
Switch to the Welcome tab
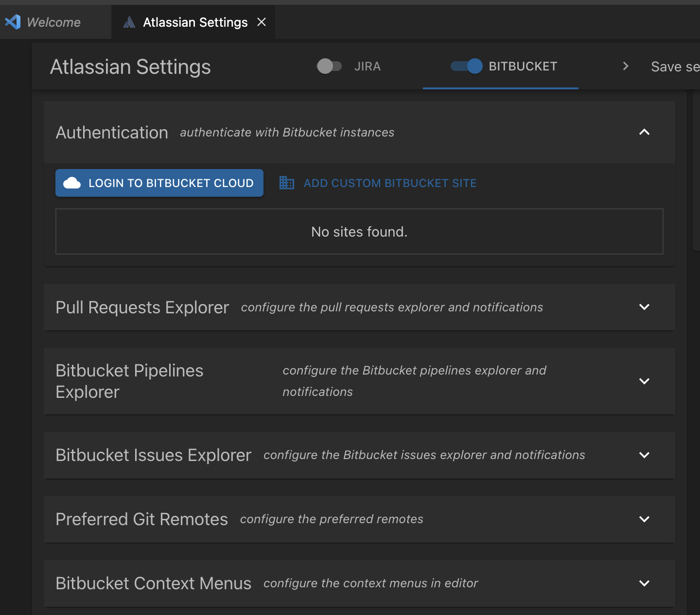tap(53, 22)
